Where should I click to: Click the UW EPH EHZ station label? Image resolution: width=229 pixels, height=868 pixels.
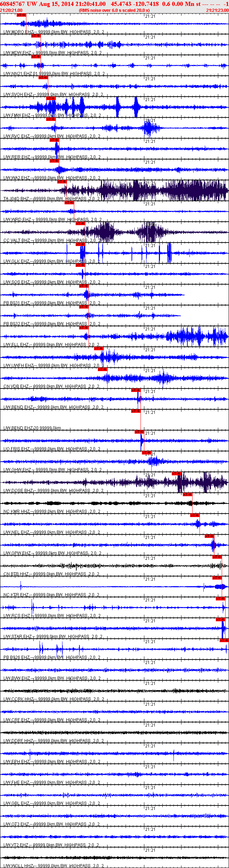[52, 762]
